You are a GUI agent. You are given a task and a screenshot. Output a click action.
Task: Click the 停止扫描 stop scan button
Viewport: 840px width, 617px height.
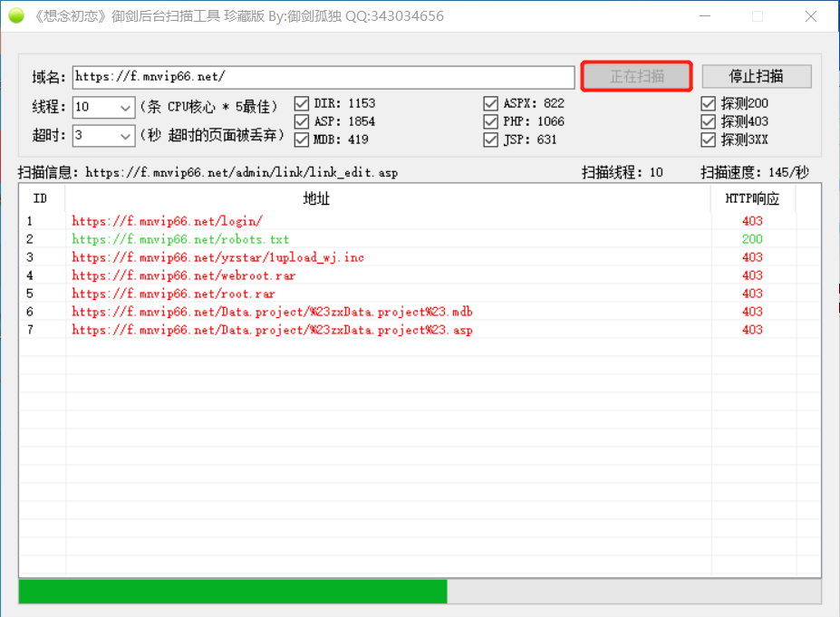click(x=757, y=76)
